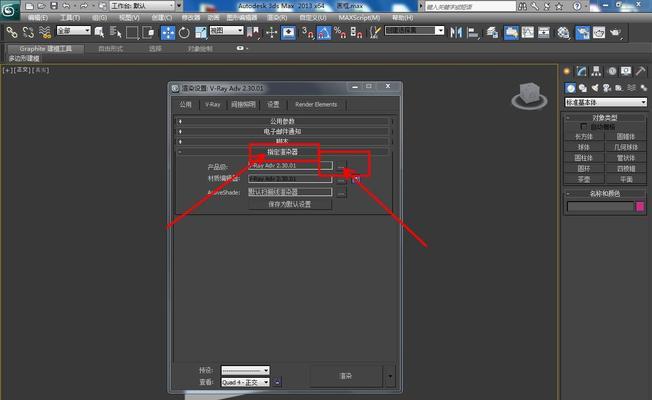The width and height of the screenshot is (652, 400).
Task: Open the Material Editor toolbar icon
Action: [563, 32]
